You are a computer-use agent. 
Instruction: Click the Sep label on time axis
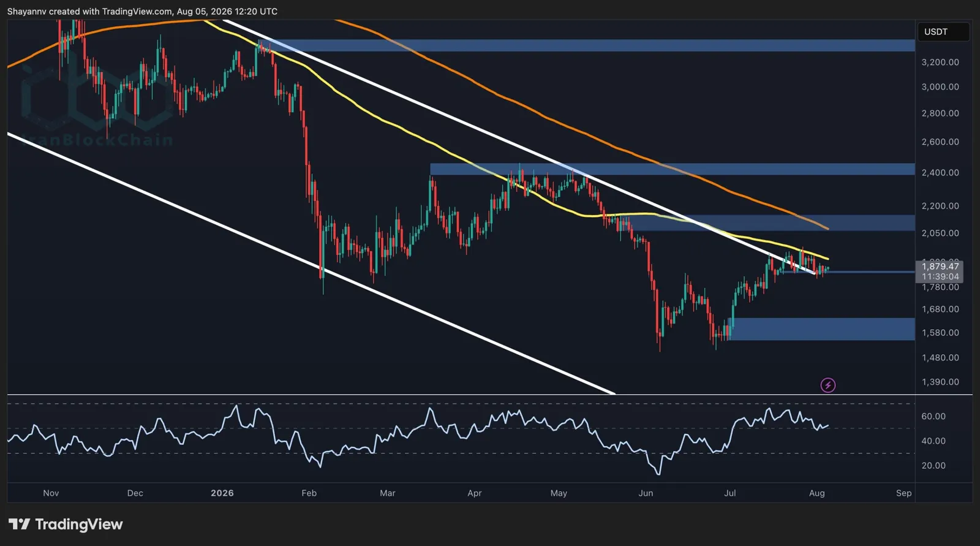pos(903,493)
